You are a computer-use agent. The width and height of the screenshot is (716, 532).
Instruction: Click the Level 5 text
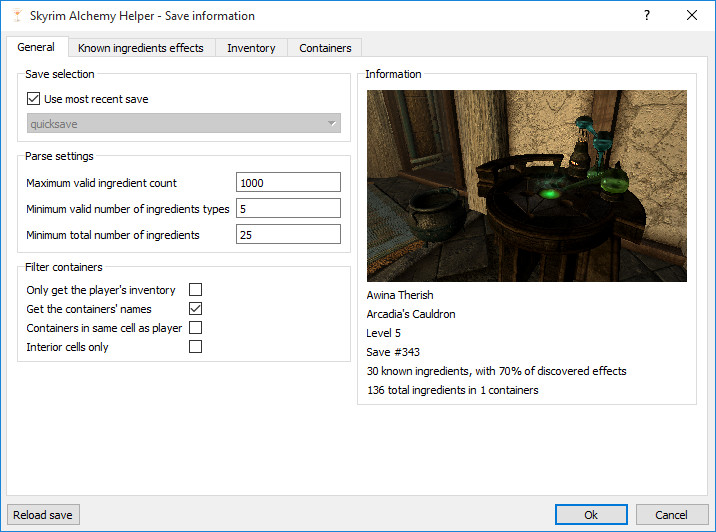[384, 333]
